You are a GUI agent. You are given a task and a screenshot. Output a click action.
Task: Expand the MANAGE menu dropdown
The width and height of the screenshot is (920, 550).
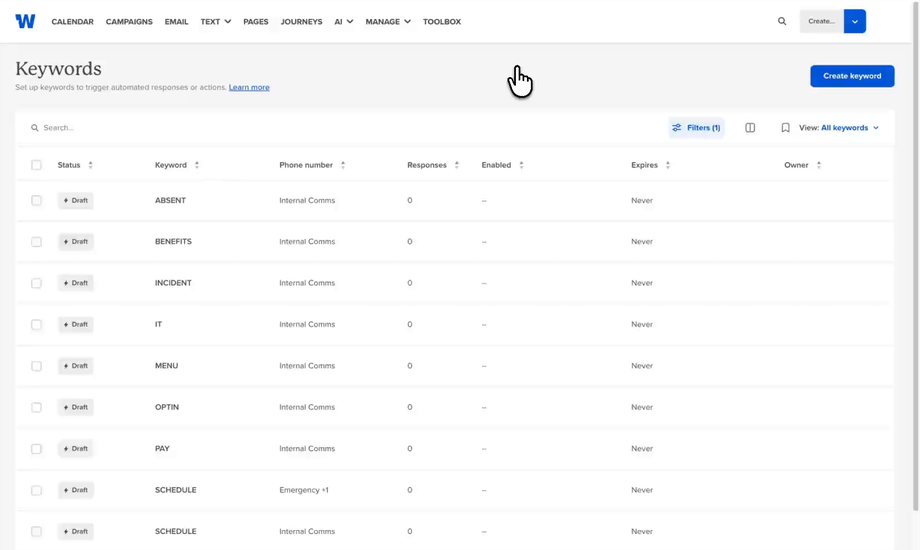pos(388,22)
